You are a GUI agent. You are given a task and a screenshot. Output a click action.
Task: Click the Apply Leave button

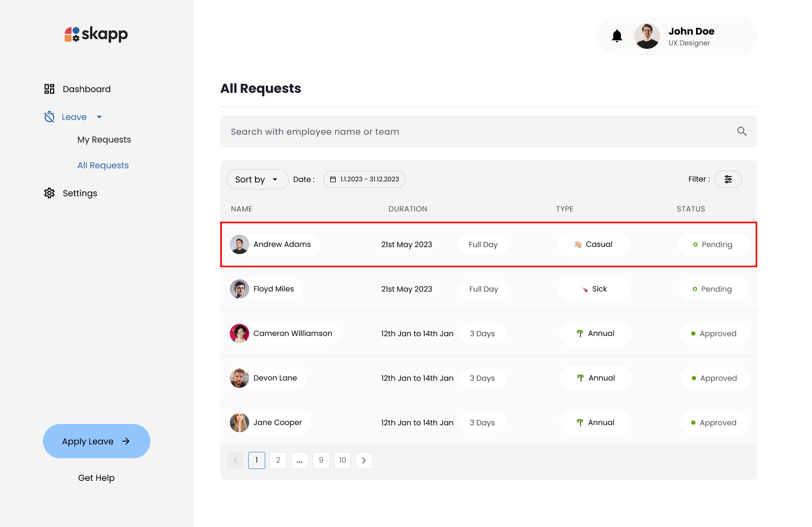pos(97,441)
